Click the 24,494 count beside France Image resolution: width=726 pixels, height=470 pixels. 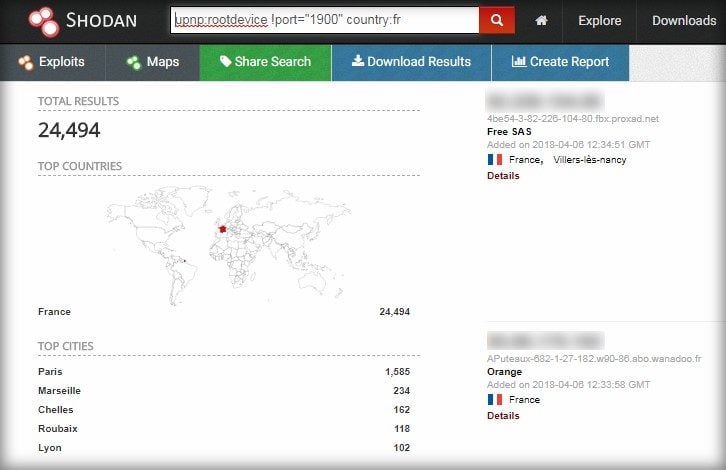(x=394, y=312)
